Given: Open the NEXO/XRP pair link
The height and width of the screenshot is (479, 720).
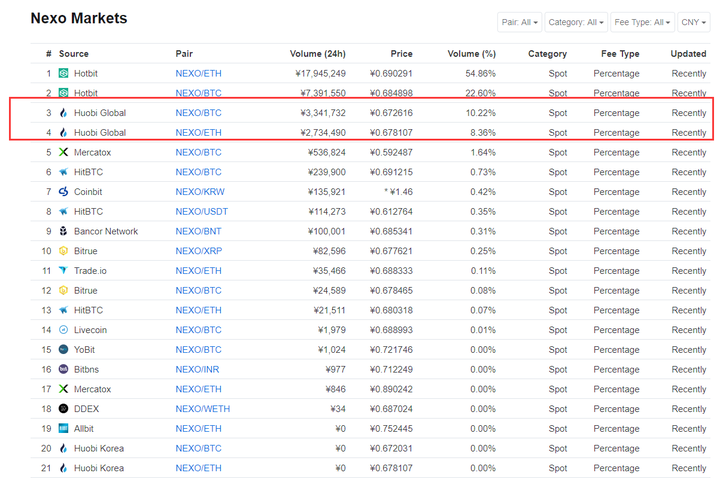Looking at the screenshot, I should [199, 251].
